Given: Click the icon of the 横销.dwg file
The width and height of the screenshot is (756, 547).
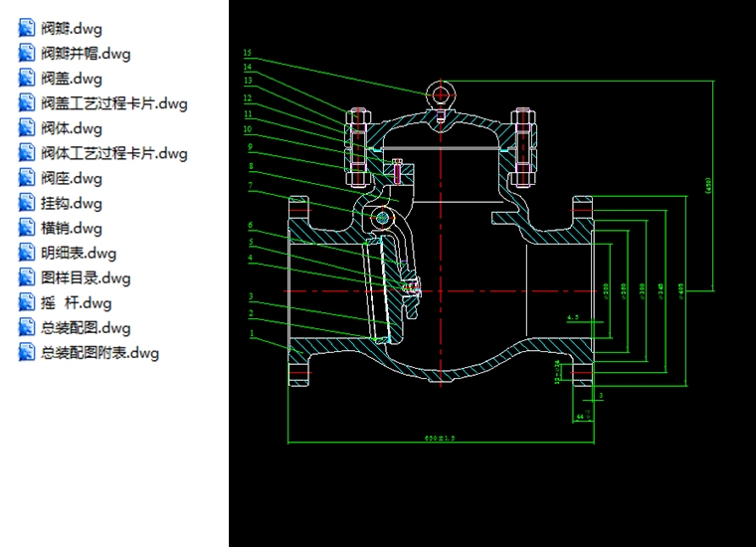Looking at the screenshot, I should coord(27,228).
